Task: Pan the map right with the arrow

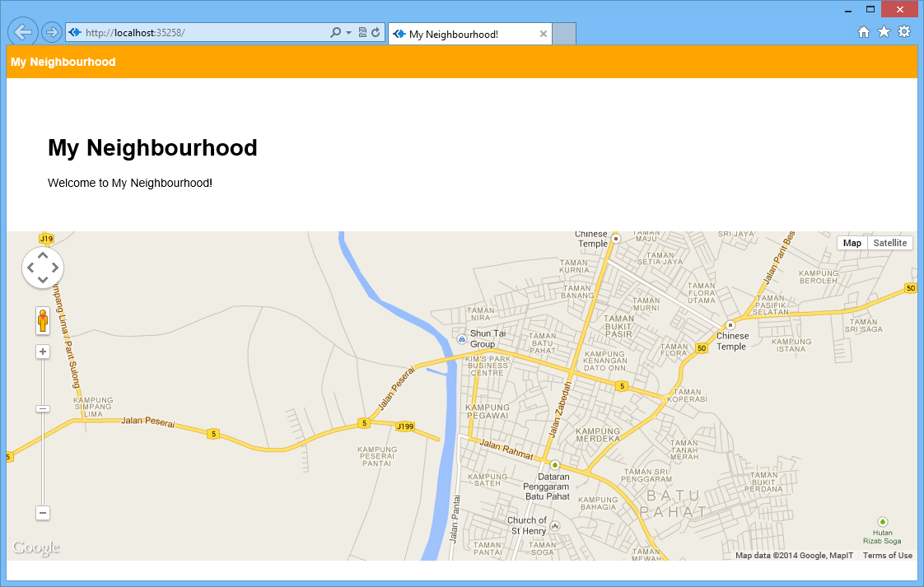Action: (x=55, y=267)
